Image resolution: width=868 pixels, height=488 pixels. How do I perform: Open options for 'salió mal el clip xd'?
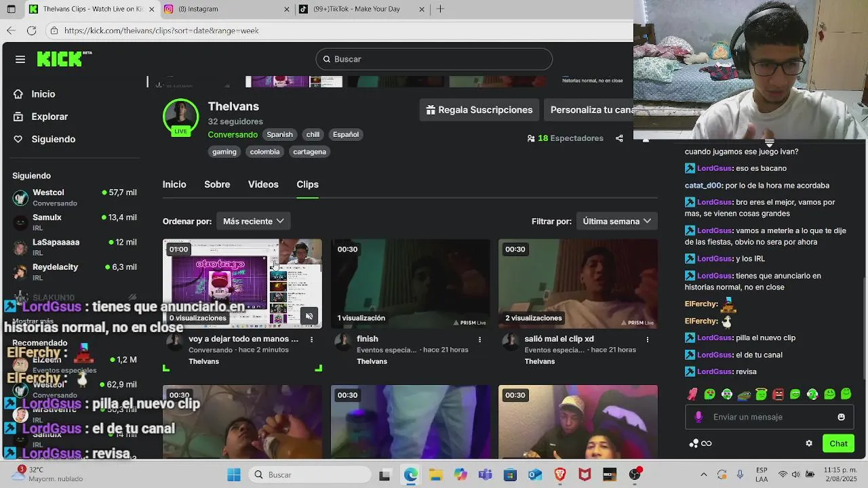(x=648, y=339)
